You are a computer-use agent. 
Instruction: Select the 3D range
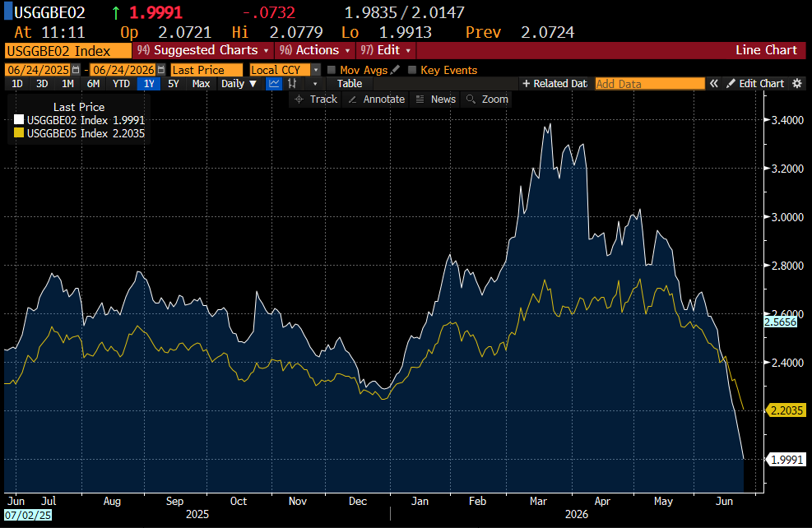(x=42, y=83)
